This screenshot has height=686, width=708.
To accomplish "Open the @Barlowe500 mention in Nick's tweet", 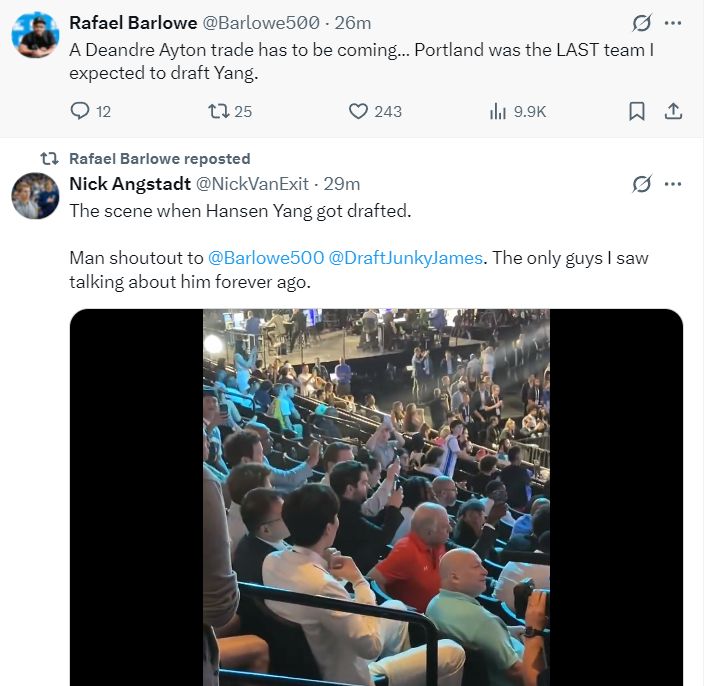I will point(265,258).
